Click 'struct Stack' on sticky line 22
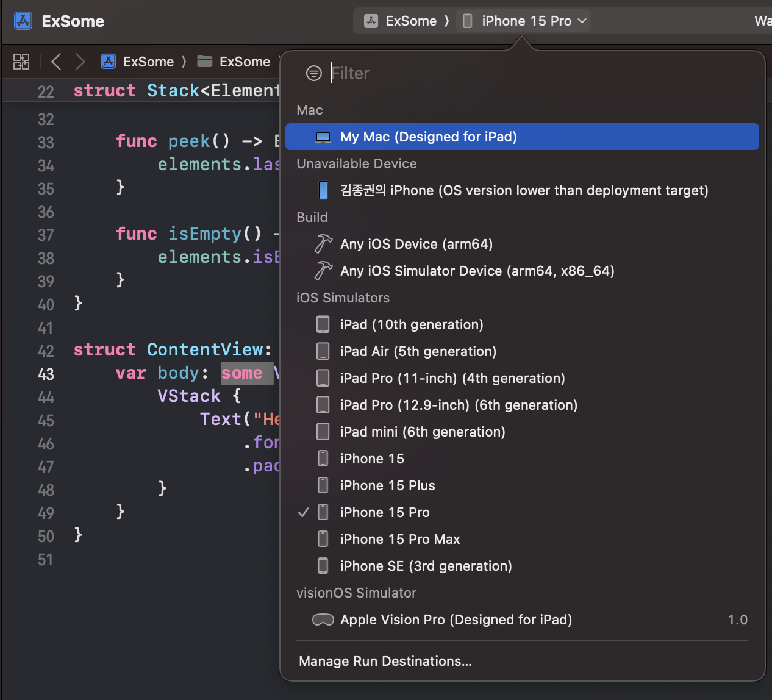Image resolution: width=772 pixels, height=700 pixels. (137, 91)
